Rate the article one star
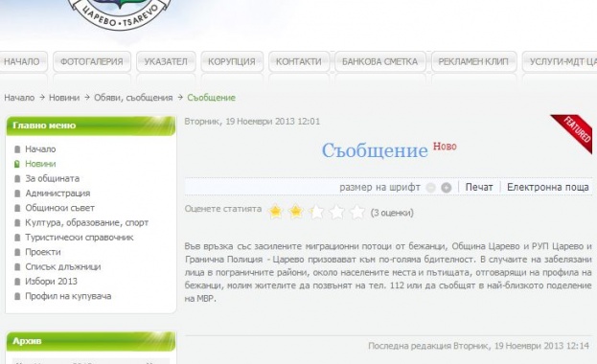The height and width of the screenshot is (364, 597). (276, 212)
